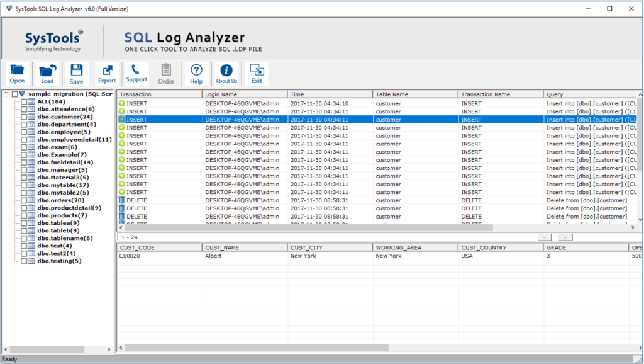This screenshot has width=644, height=364.
Task: Enable the dbo.orders(20) checkbox
Action: 24,200
